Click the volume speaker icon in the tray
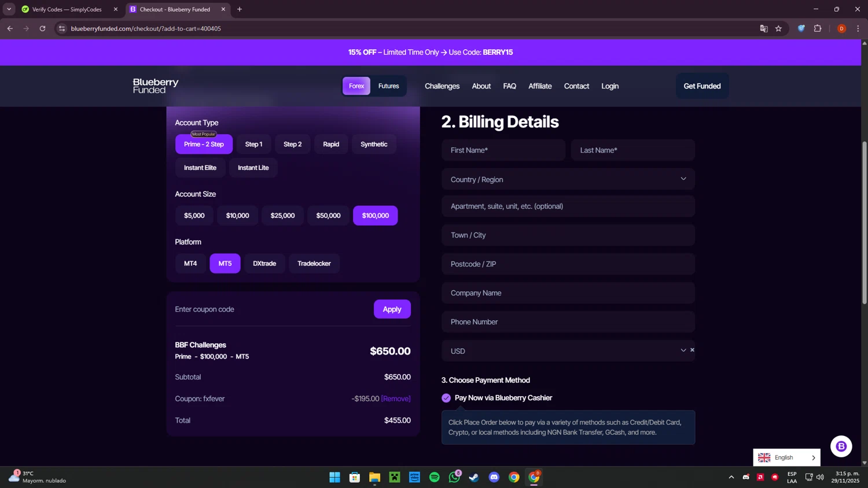 point(820,477)
